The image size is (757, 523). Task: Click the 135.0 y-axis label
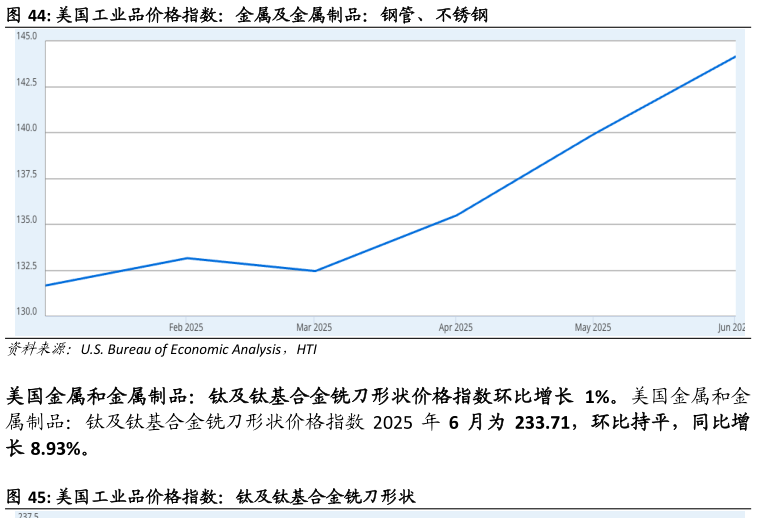click(x=27, y=221)
